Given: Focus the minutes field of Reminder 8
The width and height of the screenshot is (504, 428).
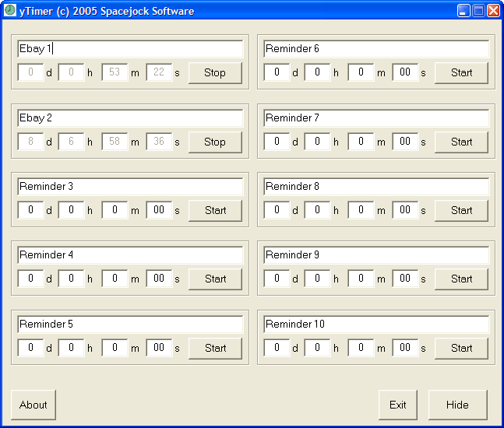Looking at the screenshot, I should pyautogui.click(x=361, y=210).
